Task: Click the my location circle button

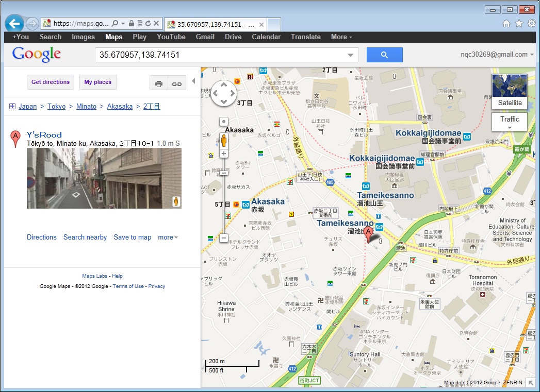Action: click(224, 122)
